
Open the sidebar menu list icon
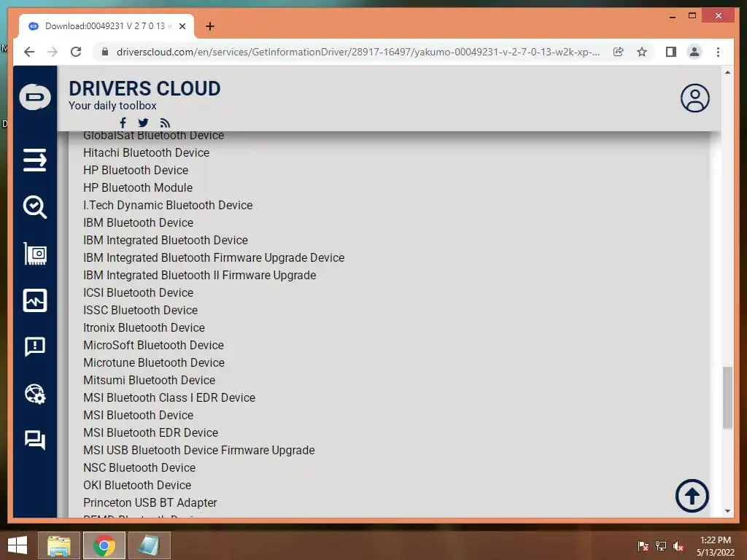(x=35, y=160)
